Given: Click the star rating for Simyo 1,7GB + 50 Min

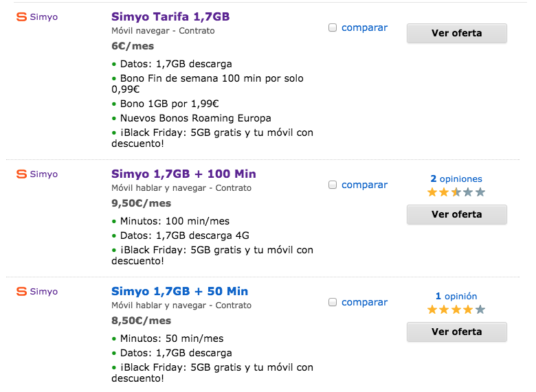Looking at the screenshot, I should point(456,310).
